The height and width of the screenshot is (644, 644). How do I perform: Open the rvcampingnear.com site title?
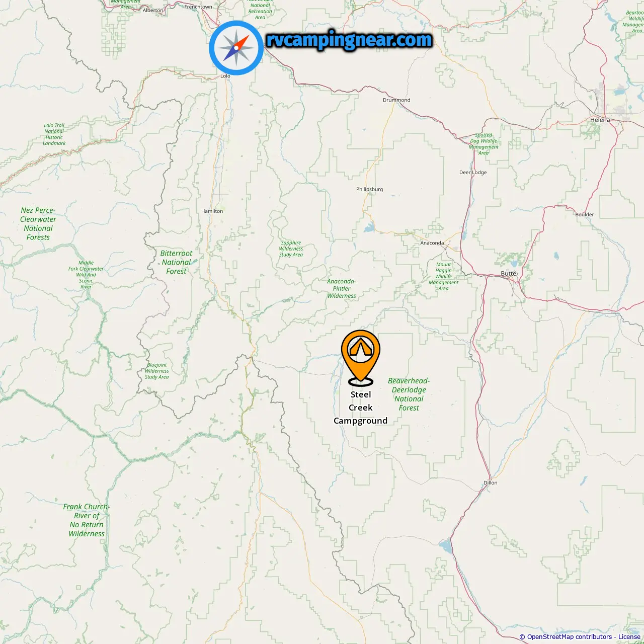click(349, 40)
